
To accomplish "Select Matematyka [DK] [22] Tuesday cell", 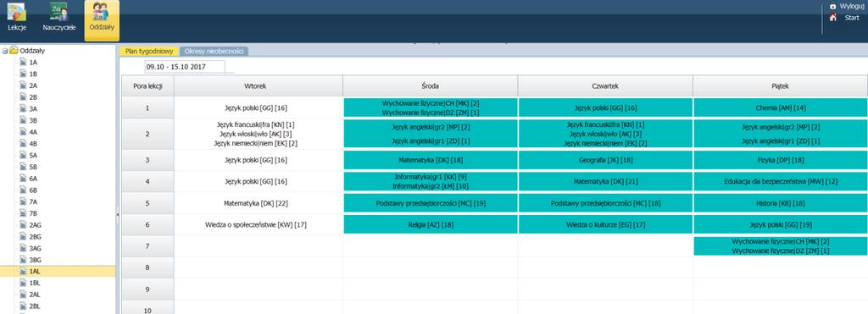I will coord(258,203).
